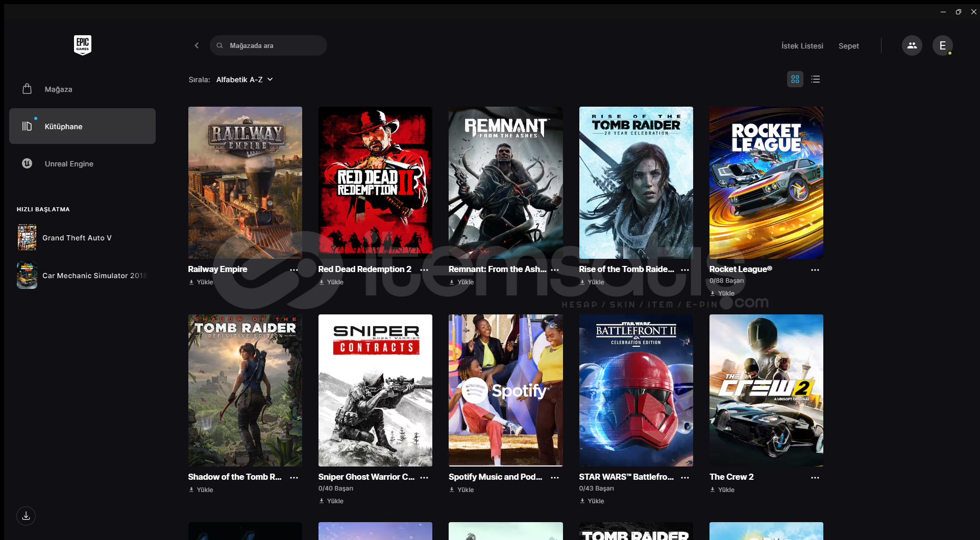The image size is (980, 540).
Task: Open Unreal Engine section
Action: (82, 163)
